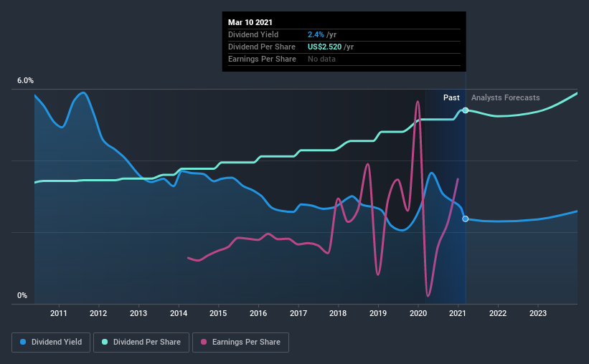Click the 2011 x-axis year label

coord(59,313)
